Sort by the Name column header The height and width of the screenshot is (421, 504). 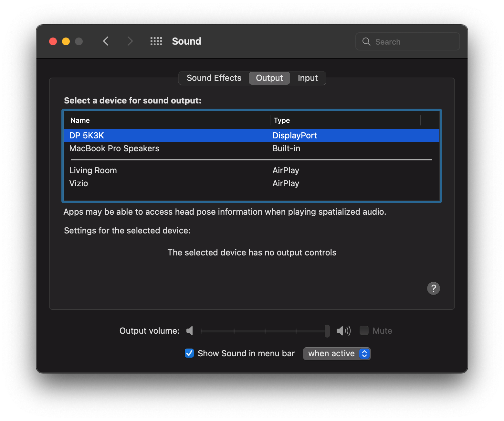(167, 120)
